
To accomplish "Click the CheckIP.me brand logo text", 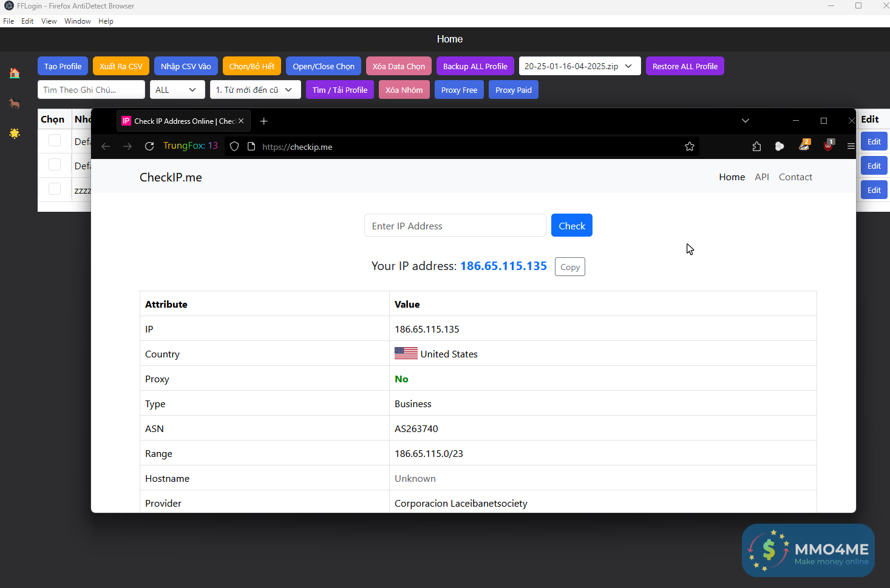I will click(x=171, y=177).
